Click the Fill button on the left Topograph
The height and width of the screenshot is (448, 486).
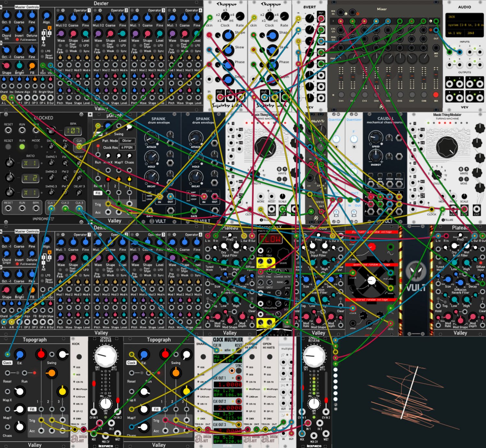point(32,409)
